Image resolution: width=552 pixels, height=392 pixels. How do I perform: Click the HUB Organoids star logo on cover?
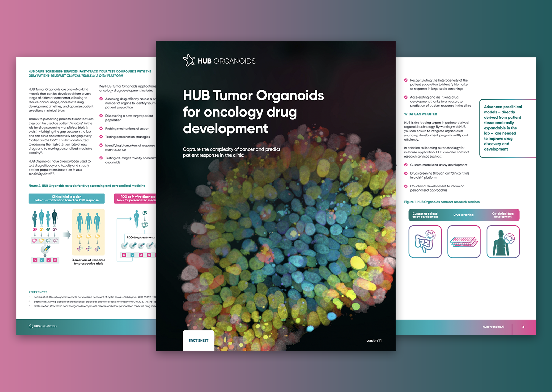189,60
